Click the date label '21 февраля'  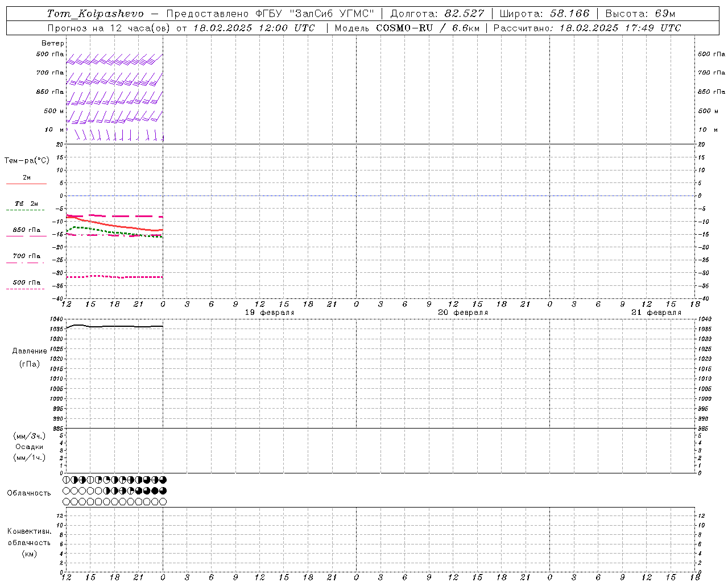click(x=656, y=313)
